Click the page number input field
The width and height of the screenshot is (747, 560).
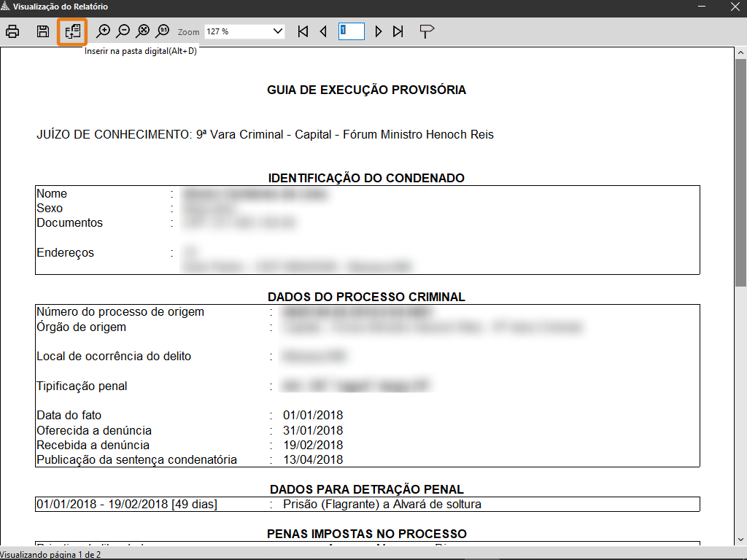[x=352, y=31]
